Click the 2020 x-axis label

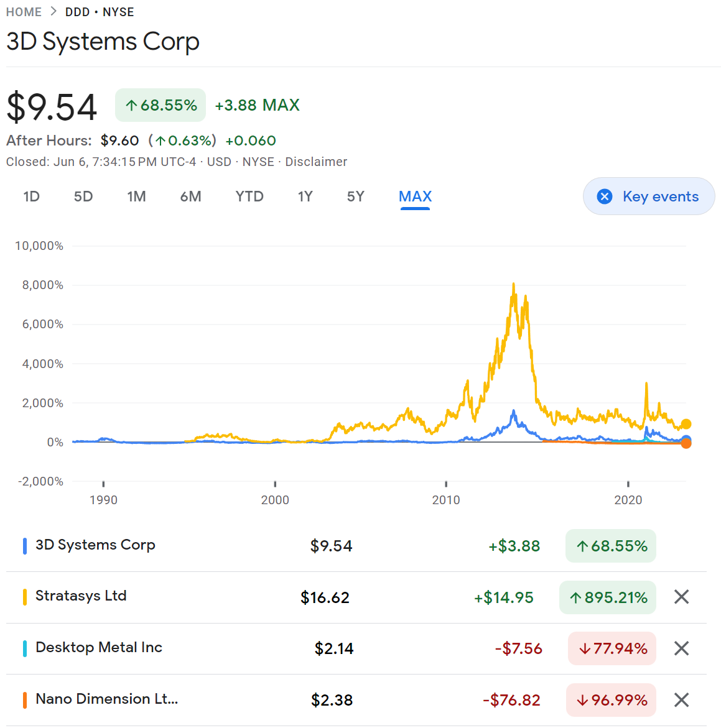(628, 500)
